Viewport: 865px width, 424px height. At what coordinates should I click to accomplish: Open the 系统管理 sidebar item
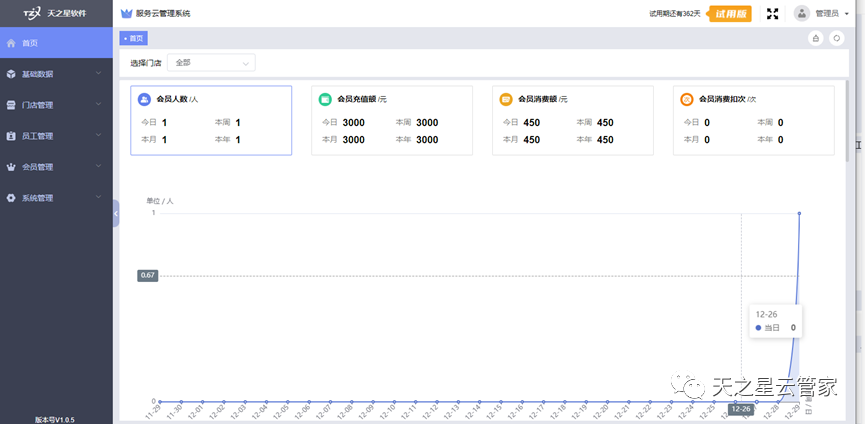(x=55, y=198)
